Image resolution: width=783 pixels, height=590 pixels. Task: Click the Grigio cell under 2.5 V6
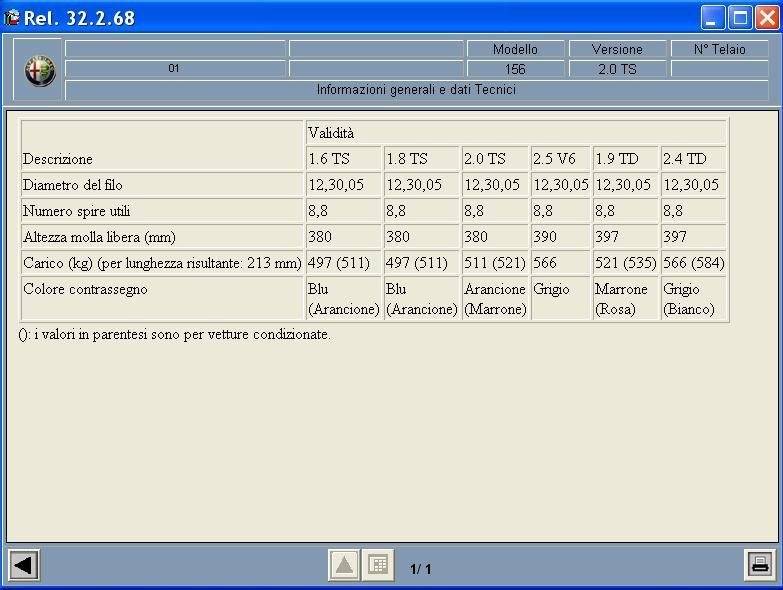click(561, 298)
